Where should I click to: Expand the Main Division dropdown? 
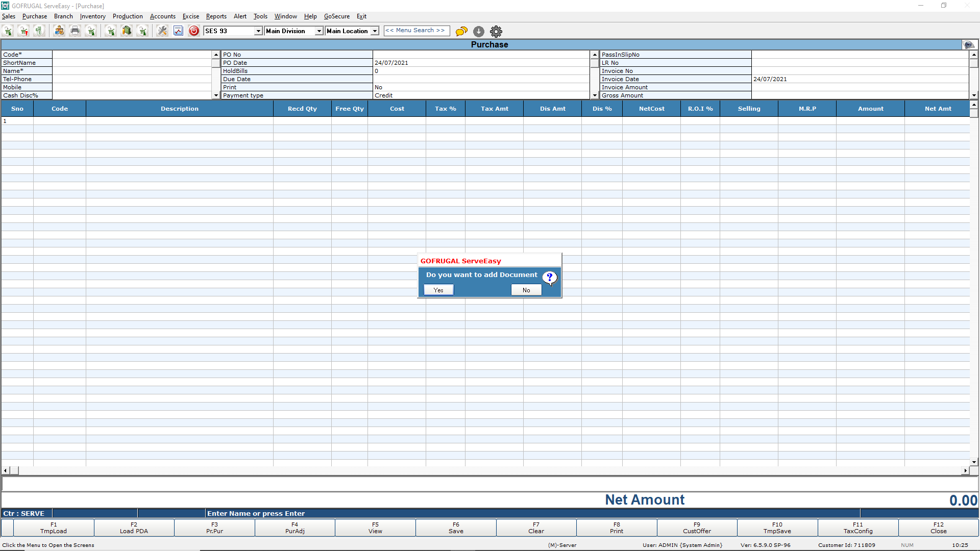[319, 31]
